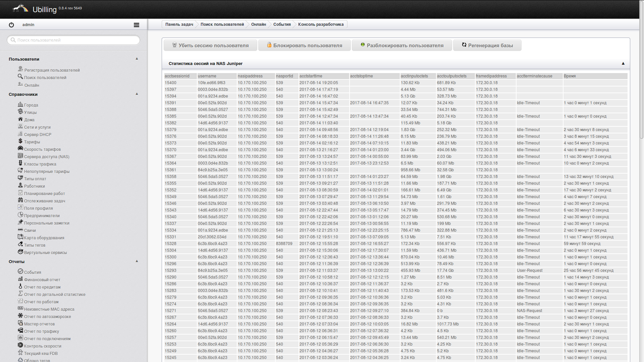Click the Тарифы dollar sign icon
The height and width of the screenshot is (362, 644).
click(20, 141)
